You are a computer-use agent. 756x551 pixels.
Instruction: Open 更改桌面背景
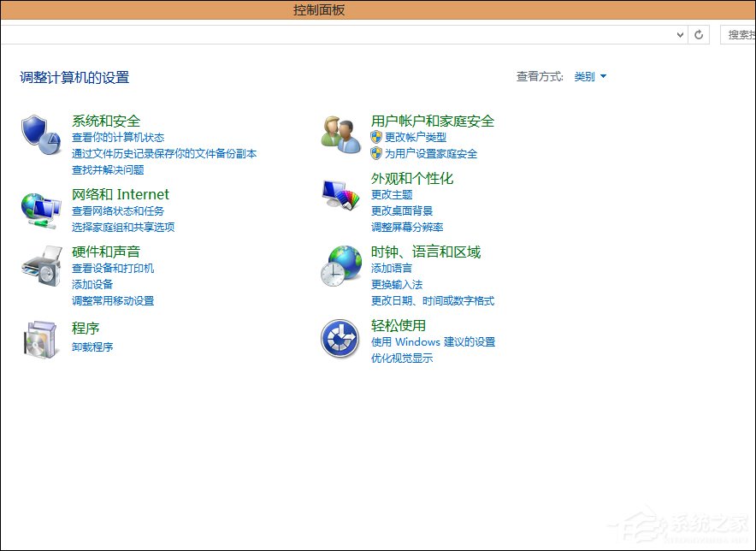(x=402, y=210)
